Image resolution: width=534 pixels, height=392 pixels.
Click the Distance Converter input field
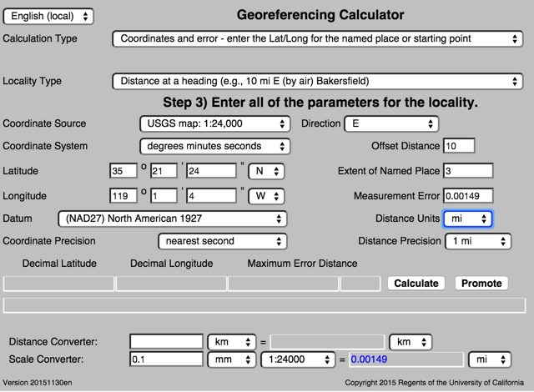point(166,342)
